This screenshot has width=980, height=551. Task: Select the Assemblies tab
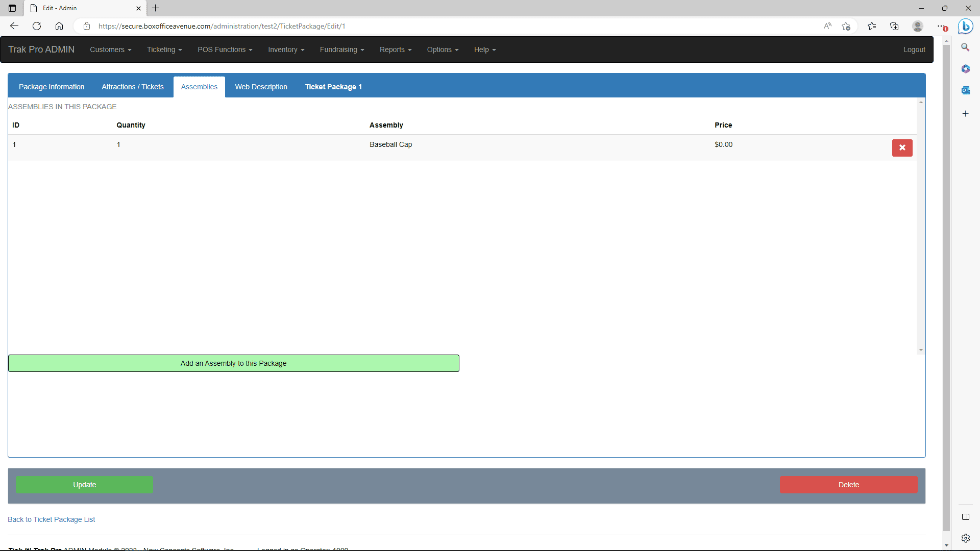click(199, 87)
